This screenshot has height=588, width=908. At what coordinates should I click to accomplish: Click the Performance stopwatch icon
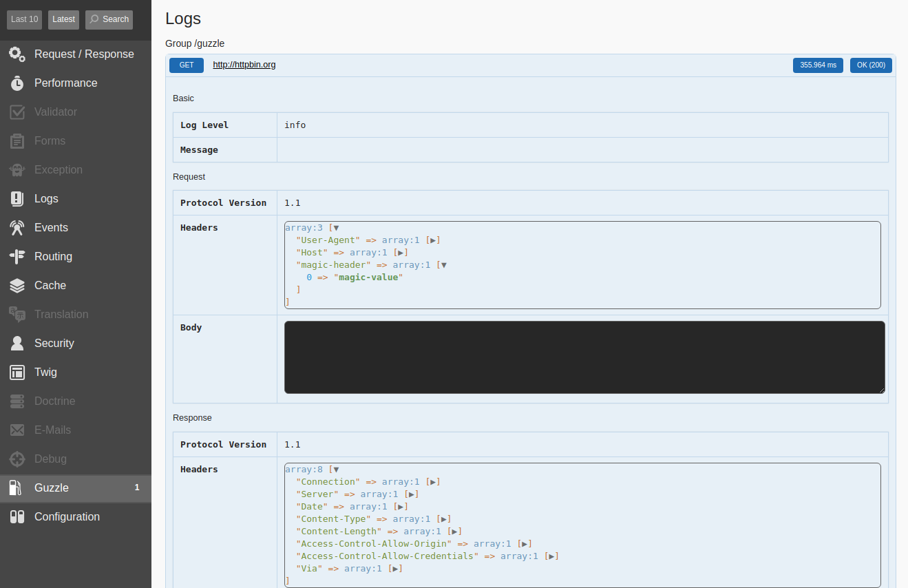[x=17, y=83]
